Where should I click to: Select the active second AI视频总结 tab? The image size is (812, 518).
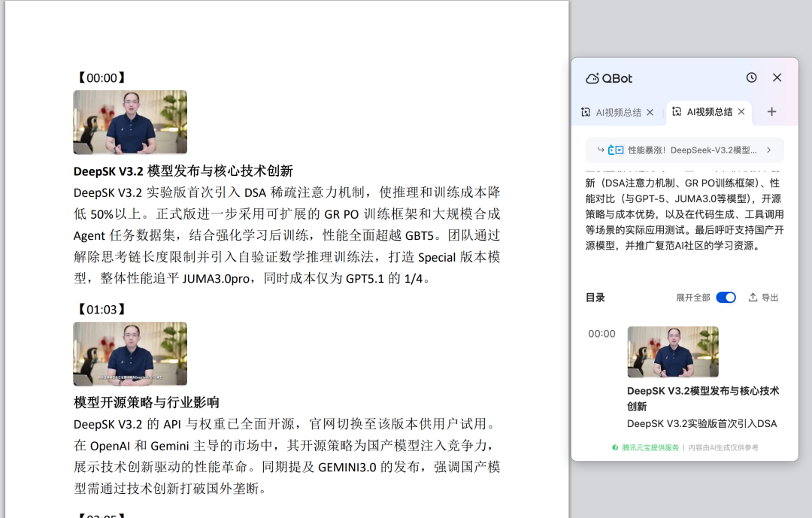702,112
